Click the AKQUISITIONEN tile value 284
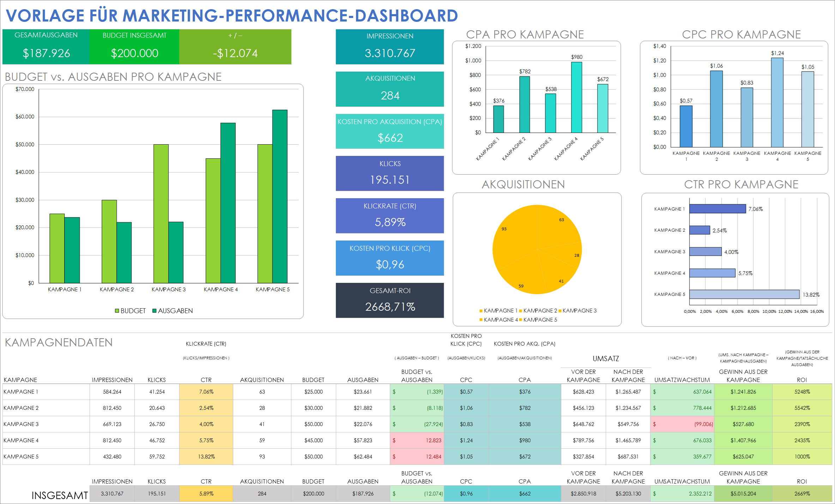835x504 pixels. [390, 96]
